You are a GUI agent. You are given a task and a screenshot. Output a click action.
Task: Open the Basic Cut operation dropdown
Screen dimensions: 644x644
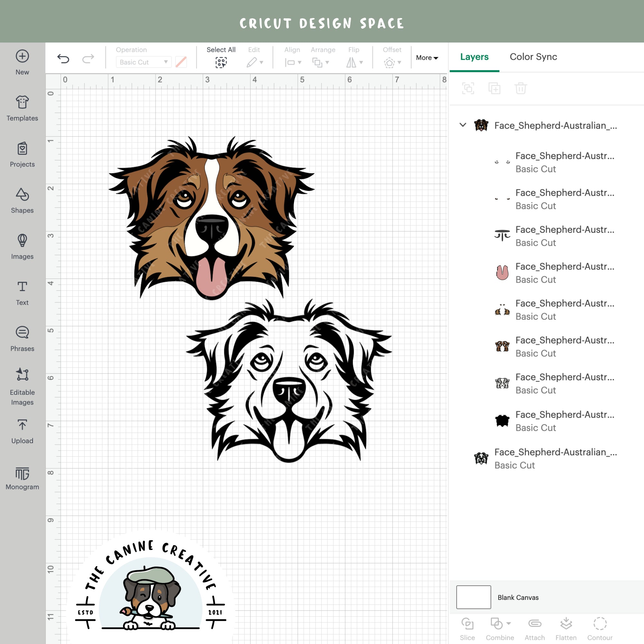click(x=143, y=62)
